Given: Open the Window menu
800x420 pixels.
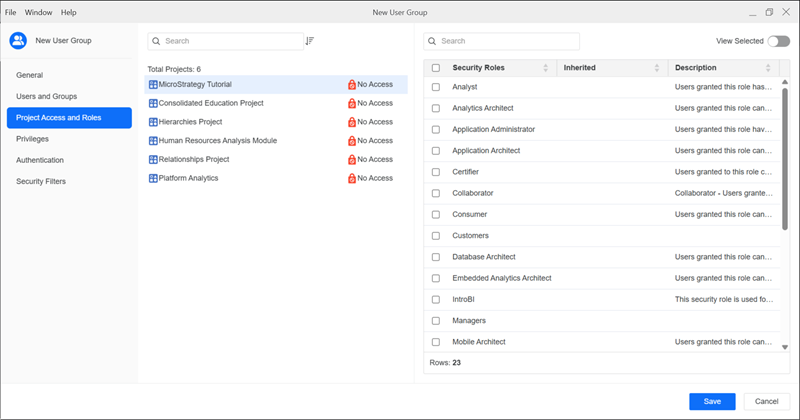Looking at the screenshot, I should pyautogui.click(x=39, y=12).
